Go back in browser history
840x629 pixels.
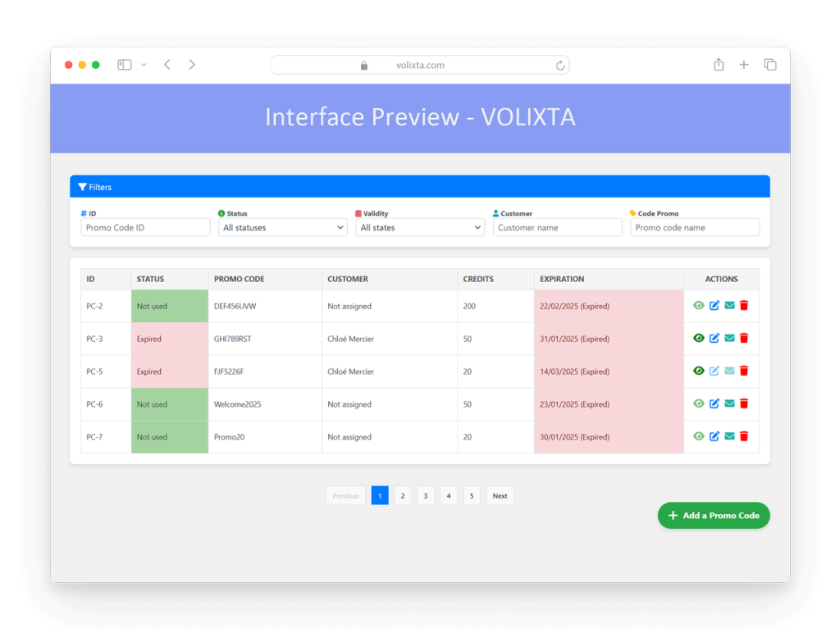167,65
